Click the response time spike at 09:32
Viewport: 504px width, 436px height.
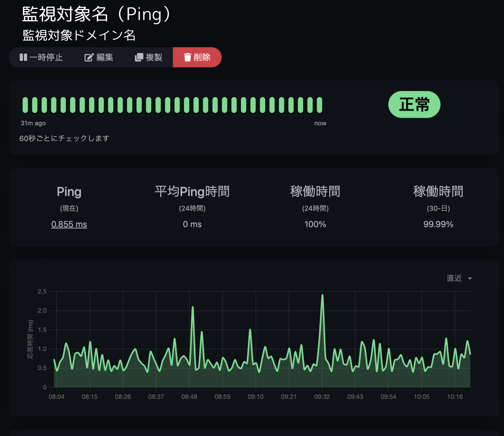click(322, 295)
